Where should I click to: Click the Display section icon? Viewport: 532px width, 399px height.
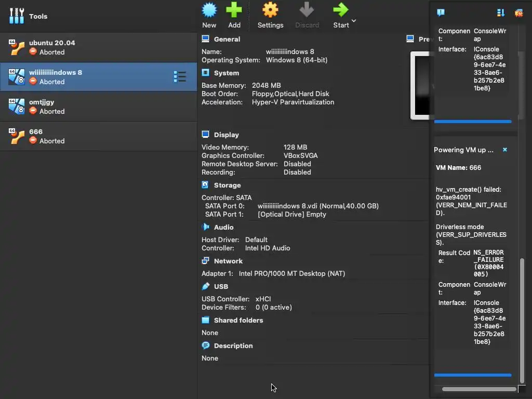[x=206, y=135]
